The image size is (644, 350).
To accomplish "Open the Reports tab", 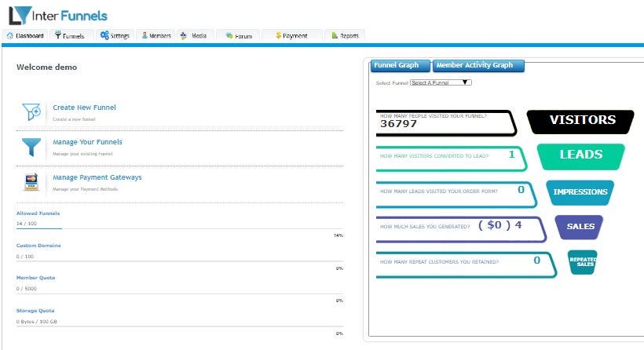I will pos(345,35).
